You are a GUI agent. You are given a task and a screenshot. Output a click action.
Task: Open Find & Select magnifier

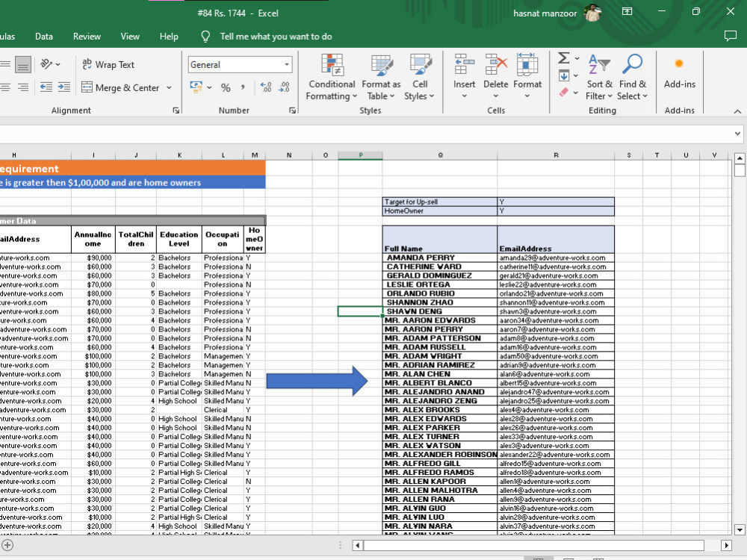tap(632, 77)
